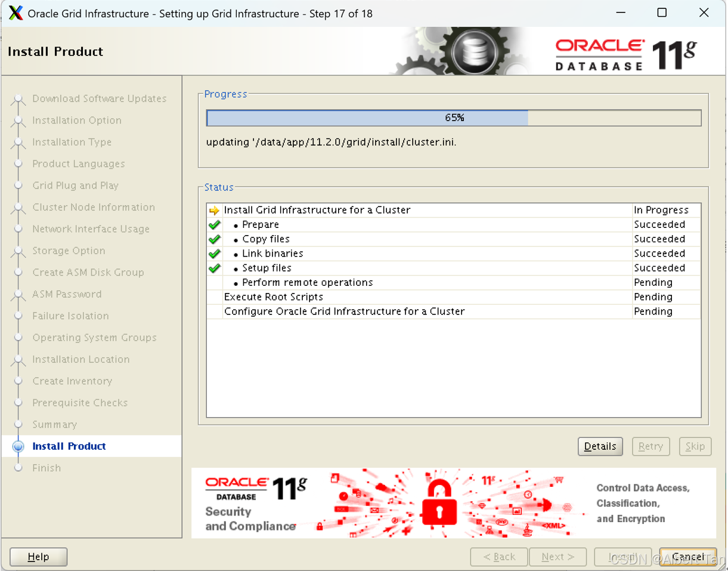Click the green check next to Setup files

[x=215, y=268]
